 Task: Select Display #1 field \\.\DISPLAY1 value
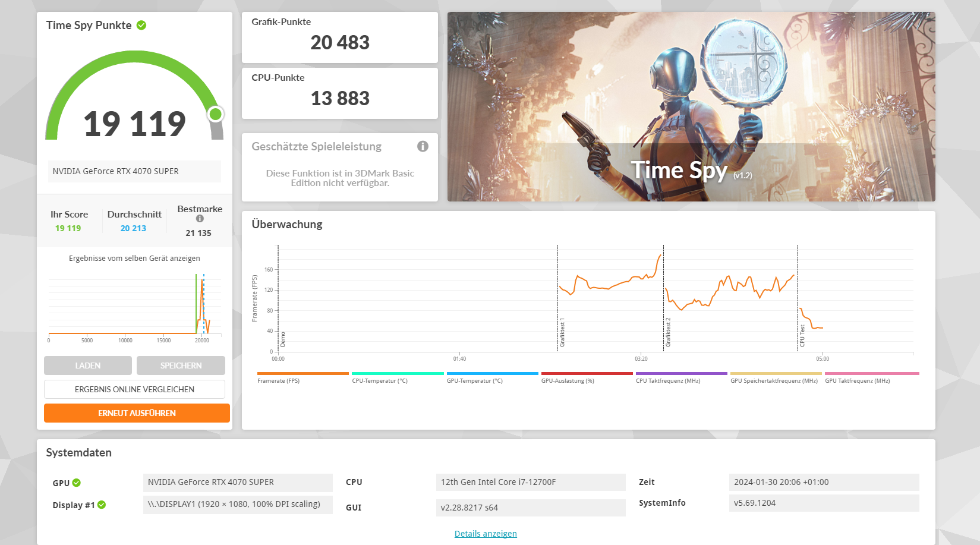pyautogui.click(x=238, y=504)
